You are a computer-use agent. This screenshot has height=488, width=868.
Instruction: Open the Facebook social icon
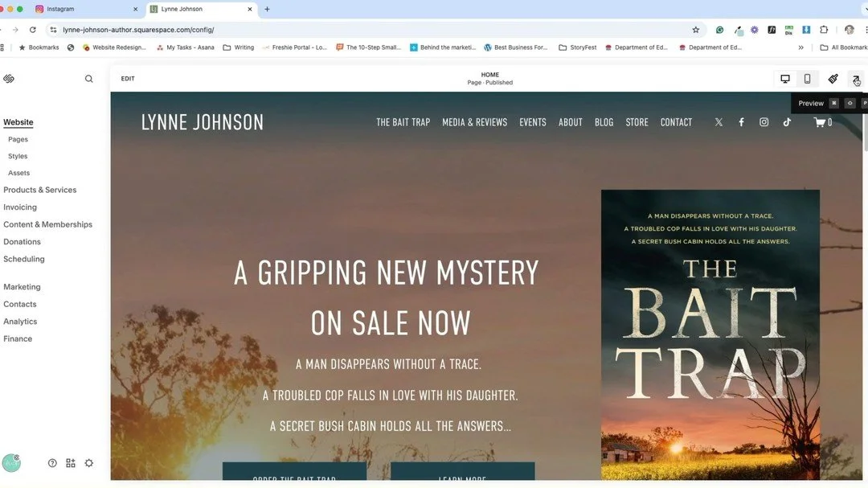pyautogui.click(x=741, y=122)
